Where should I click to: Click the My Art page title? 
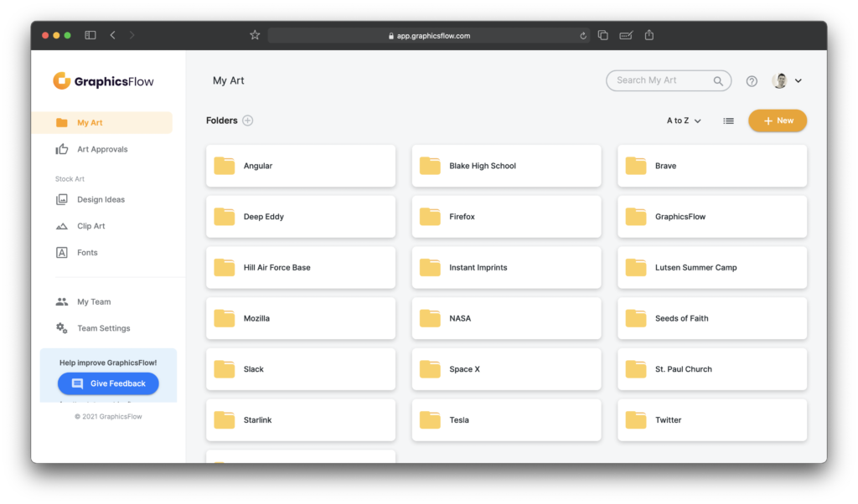tap(228, 80)
